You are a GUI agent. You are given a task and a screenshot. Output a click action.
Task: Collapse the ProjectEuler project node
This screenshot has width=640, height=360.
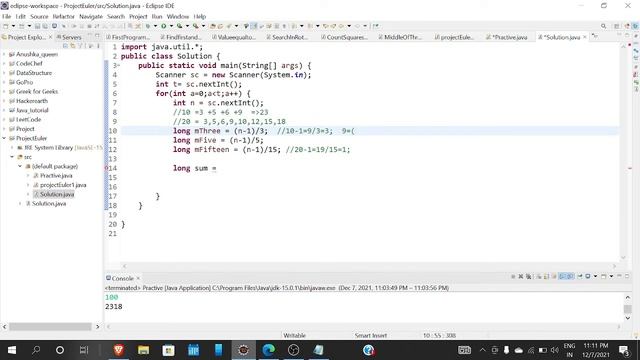[x=4, y=138]
